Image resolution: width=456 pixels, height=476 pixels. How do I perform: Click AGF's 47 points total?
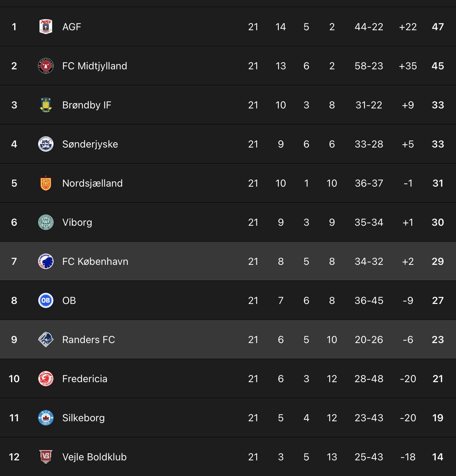coord(438,27)
